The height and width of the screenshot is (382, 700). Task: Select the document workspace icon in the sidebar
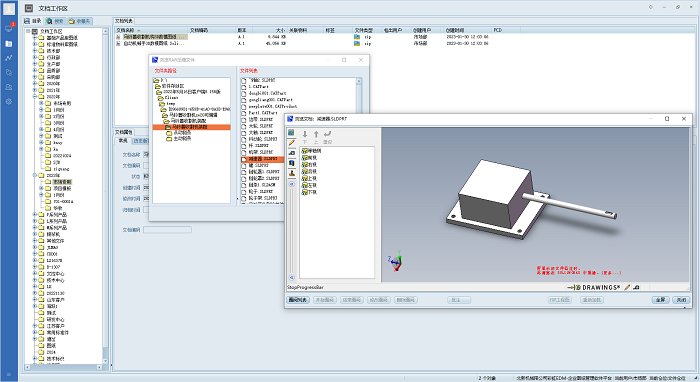(9, 44)
